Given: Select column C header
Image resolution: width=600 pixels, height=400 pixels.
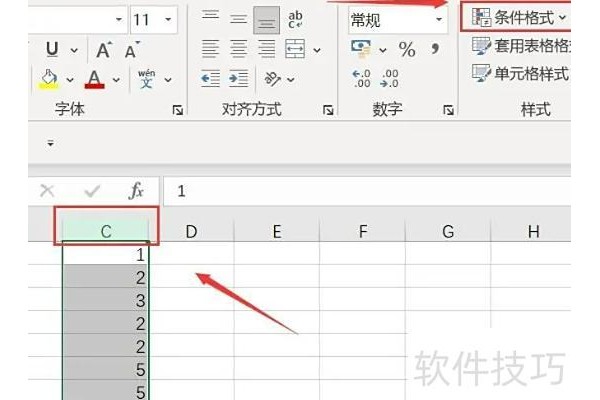Looking at the screenshot, I should tap(106, 231).
